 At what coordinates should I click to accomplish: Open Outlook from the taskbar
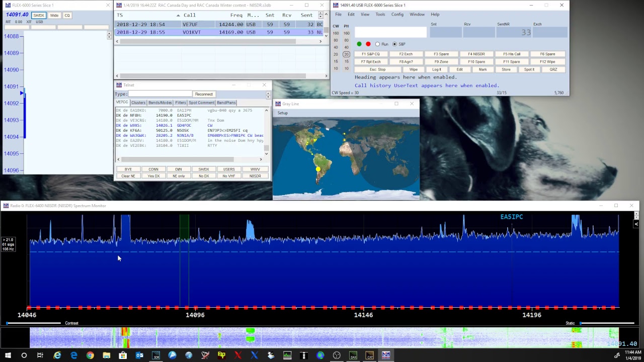(x=139, y=355)
